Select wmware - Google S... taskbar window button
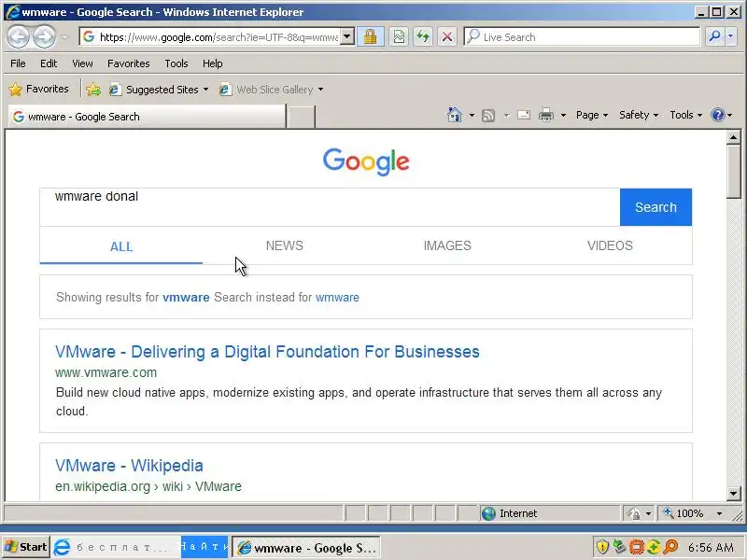747x560 pixels. tap(307, 548)
